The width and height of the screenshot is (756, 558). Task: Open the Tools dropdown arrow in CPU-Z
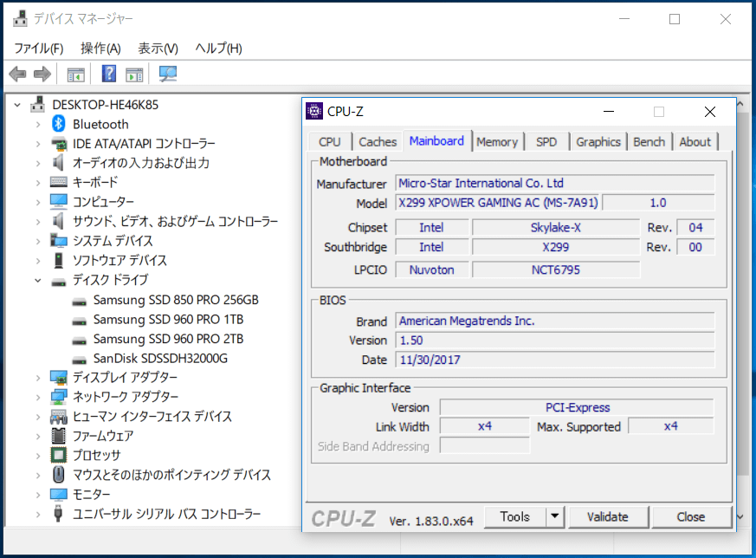pyautogui.click(x=555, y=516)
